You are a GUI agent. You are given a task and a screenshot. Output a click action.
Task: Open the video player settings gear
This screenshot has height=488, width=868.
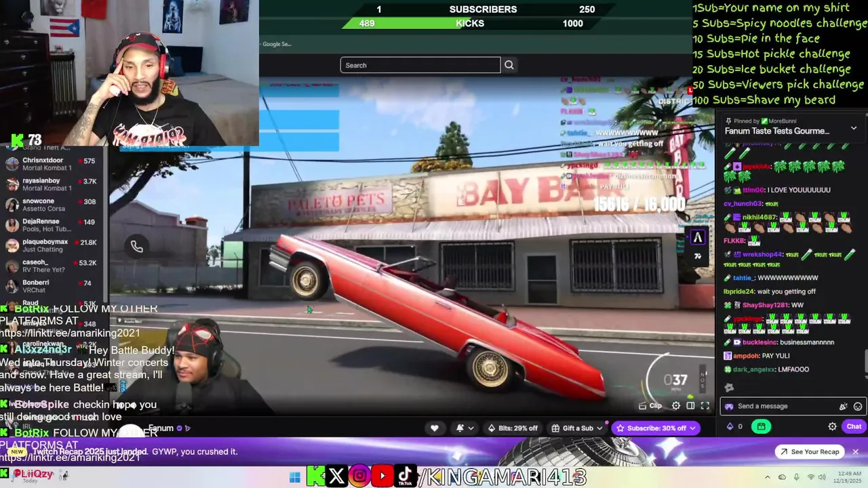pyautogui.click(x=676, y=406)
